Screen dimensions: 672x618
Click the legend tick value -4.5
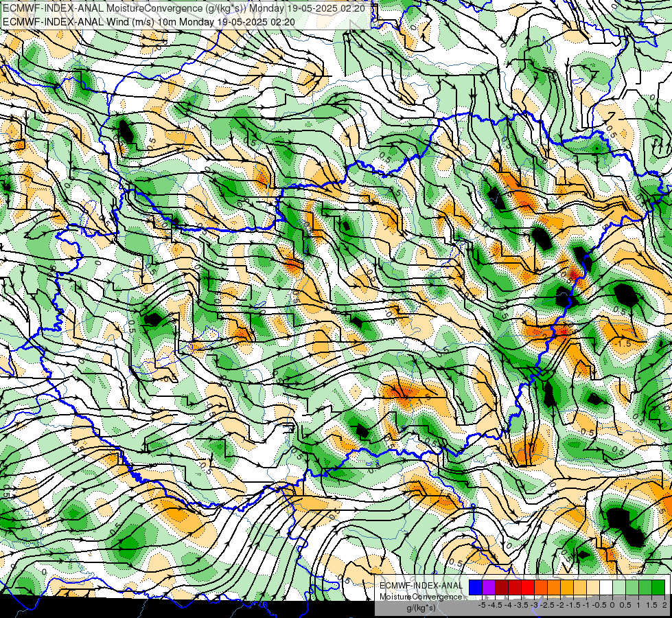(495, 605)
